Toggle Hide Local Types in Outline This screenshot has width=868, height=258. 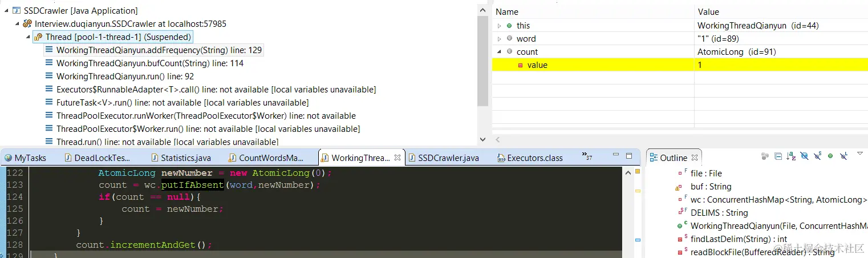click(x=843, y=156)
